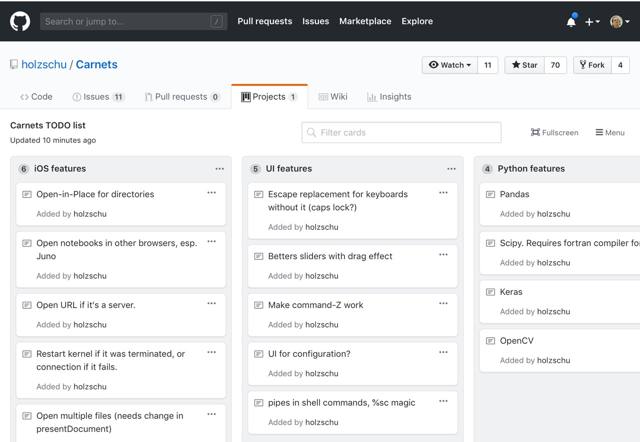Screen dimensions: 640x442
Task: Switch to the Code tab
Action: tap(35, 97)
